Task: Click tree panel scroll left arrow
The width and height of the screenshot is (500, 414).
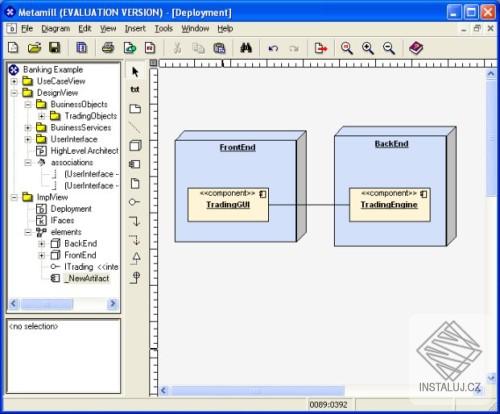Action: (14, 304)
